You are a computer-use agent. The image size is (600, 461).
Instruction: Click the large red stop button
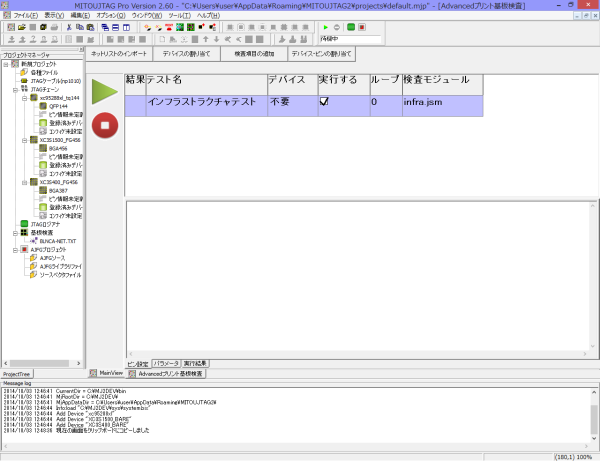104,125
